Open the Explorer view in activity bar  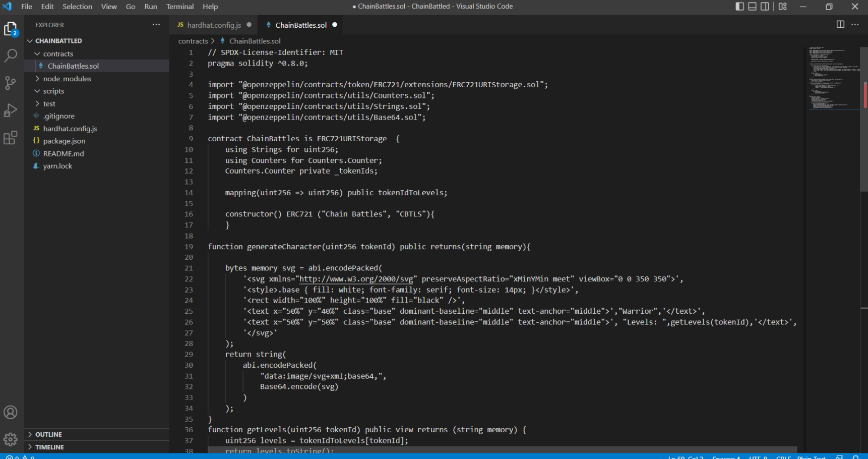tap(11, 29)
